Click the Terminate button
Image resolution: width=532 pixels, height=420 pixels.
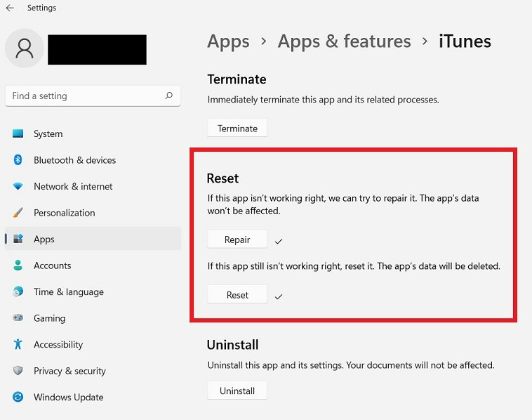coord(237,128)
